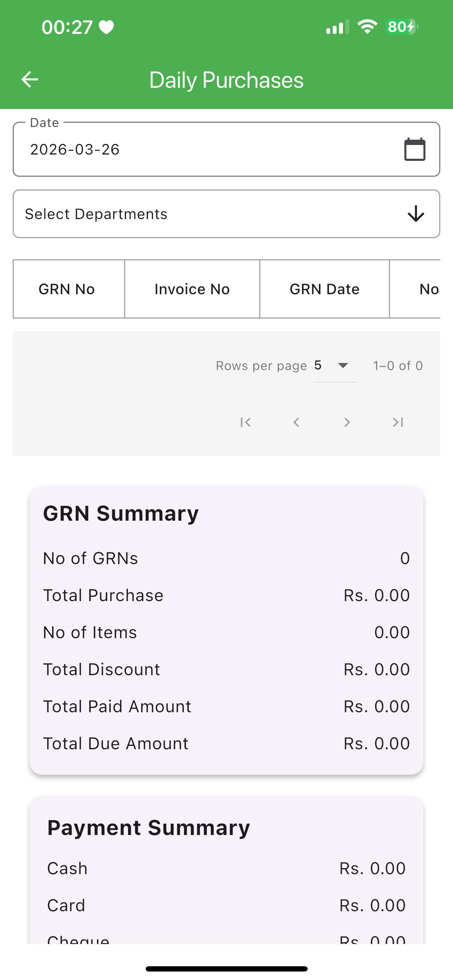Open the calendar date picker icon
Screen dimensions: 453x980
pyautogui.click(x=415, y=149)
